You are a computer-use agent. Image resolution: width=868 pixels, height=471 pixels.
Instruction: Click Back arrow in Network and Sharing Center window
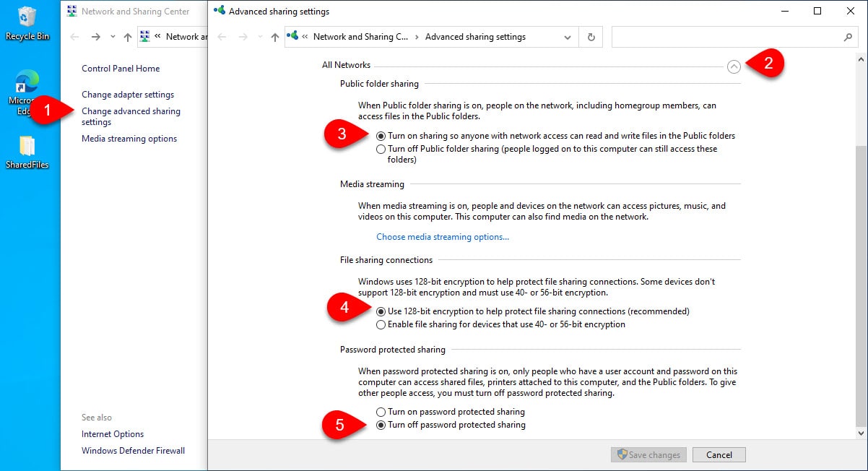[75, 37]
